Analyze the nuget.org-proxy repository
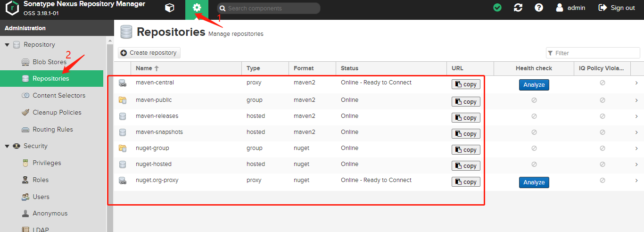This screenshot has height=232, width=644. coord(534,182)
